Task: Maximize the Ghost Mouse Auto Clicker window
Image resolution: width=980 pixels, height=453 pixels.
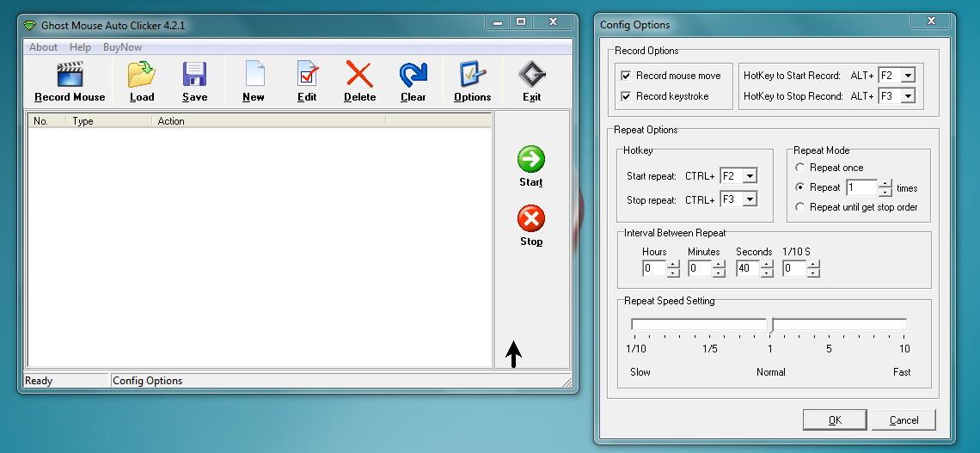Action: [x=520, y=21]
